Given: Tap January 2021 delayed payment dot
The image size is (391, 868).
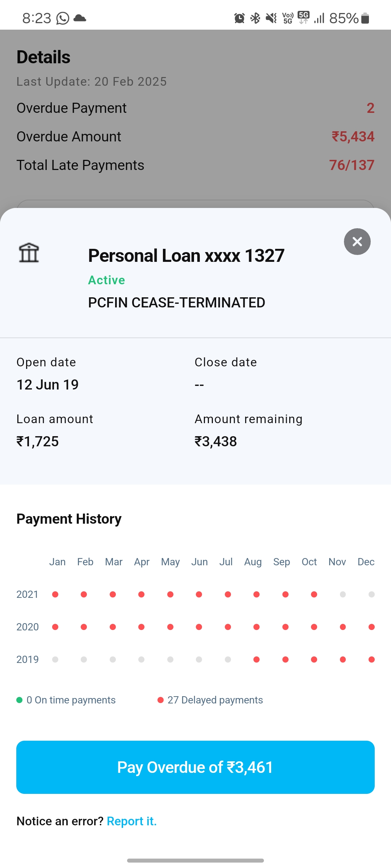Looking at the screenshot, I should pos(55,594).
